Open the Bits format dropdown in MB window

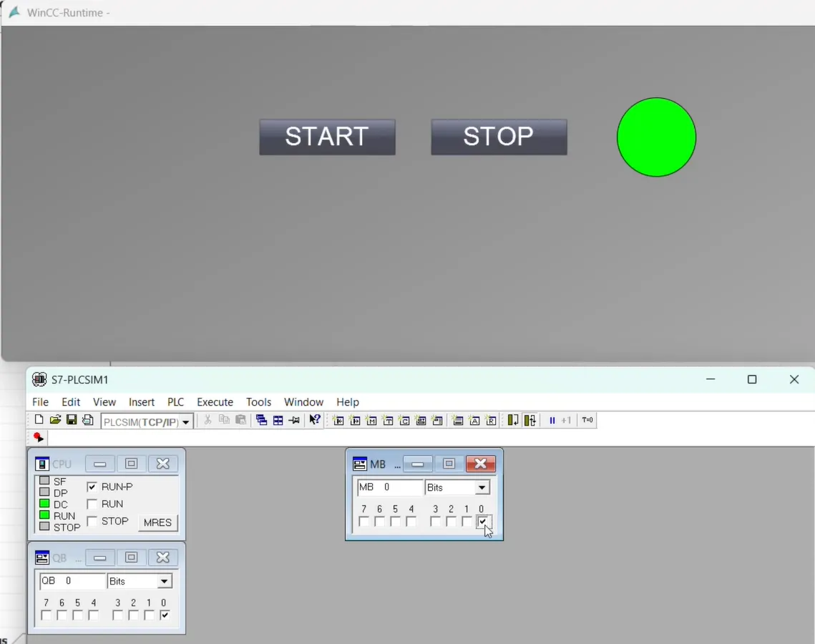[482, 487]
